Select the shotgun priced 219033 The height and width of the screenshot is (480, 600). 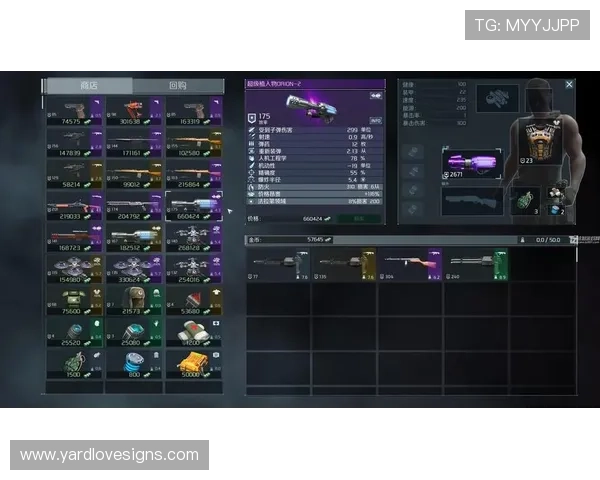coord(75,207)
